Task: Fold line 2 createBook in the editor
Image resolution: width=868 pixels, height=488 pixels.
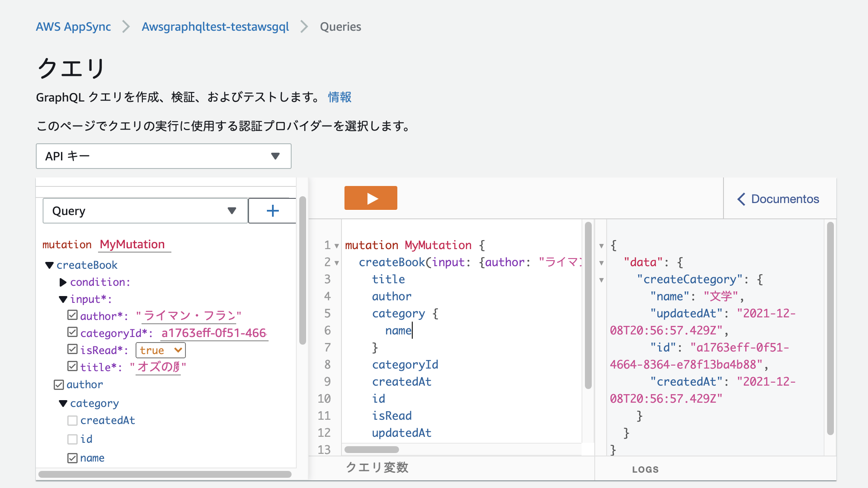Action: (x=336, y=263)
